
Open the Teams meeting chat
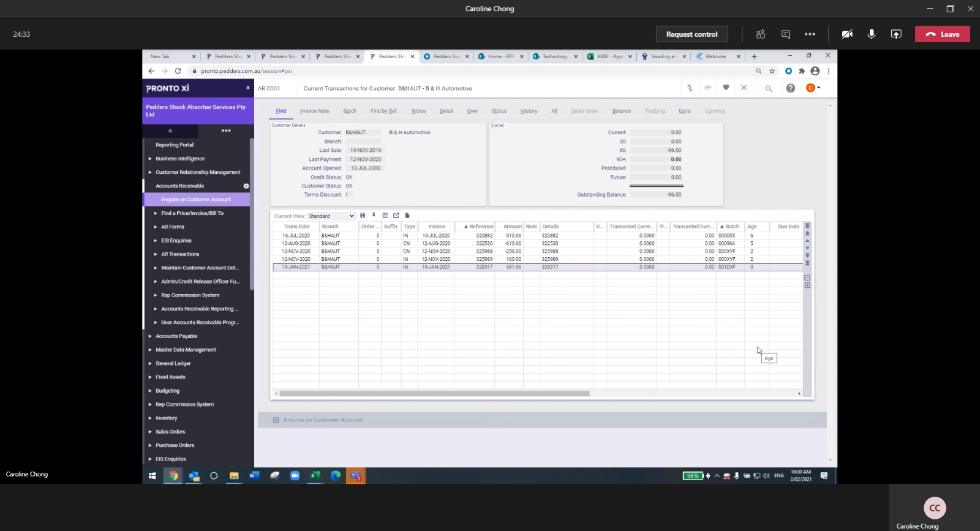click(786, 34)
